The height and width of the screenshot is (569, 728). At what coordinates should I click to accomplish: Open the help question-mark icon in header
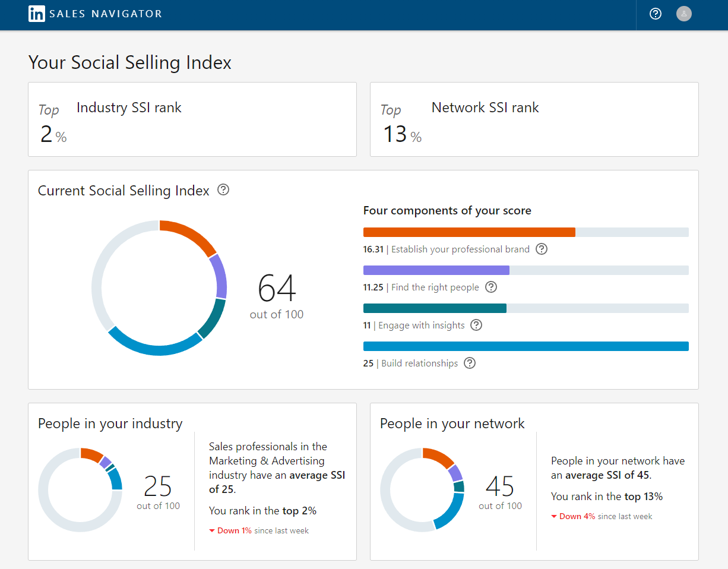tap(655, 13)
